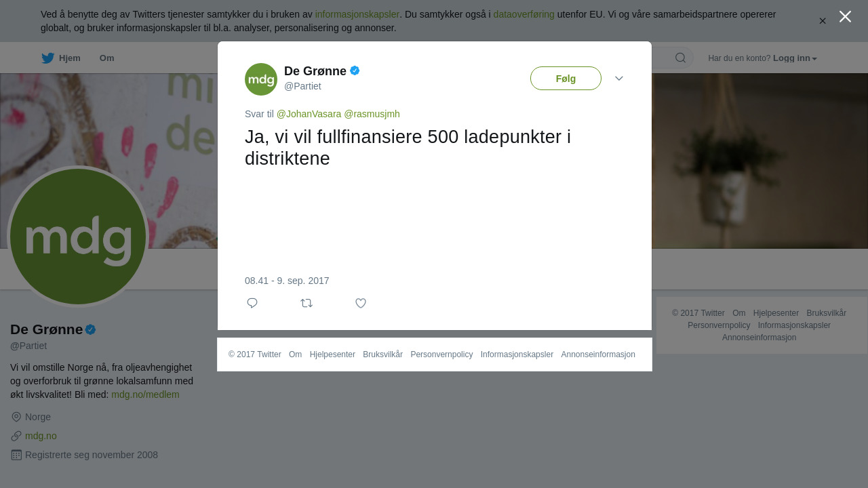Dismiss the cookie notice with small X
This screenshot has height=488, width=868.
(x=823, y=21)
